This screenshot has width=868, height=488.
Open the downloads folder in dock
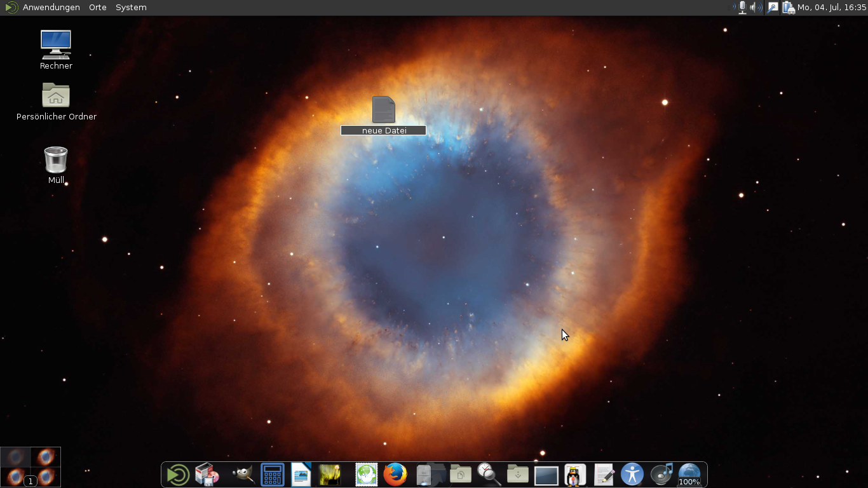point(518,473)
